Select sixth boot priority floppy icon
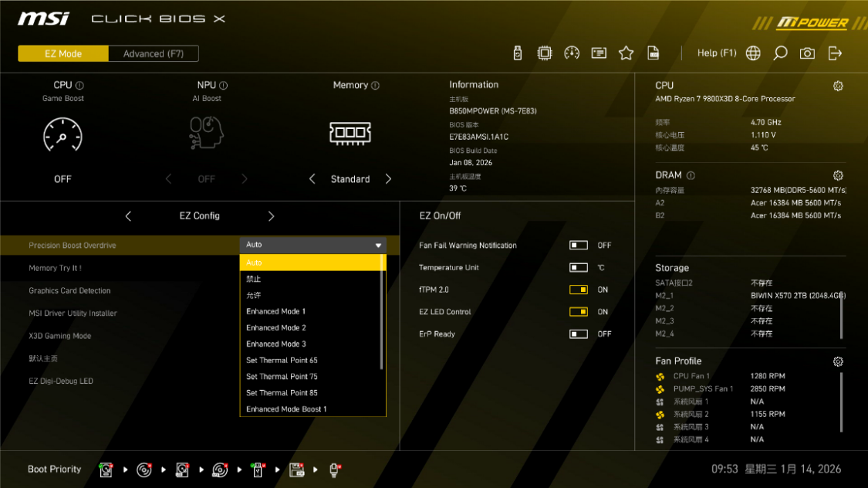Viewport: 868px width, 488px height. point(297,469)
